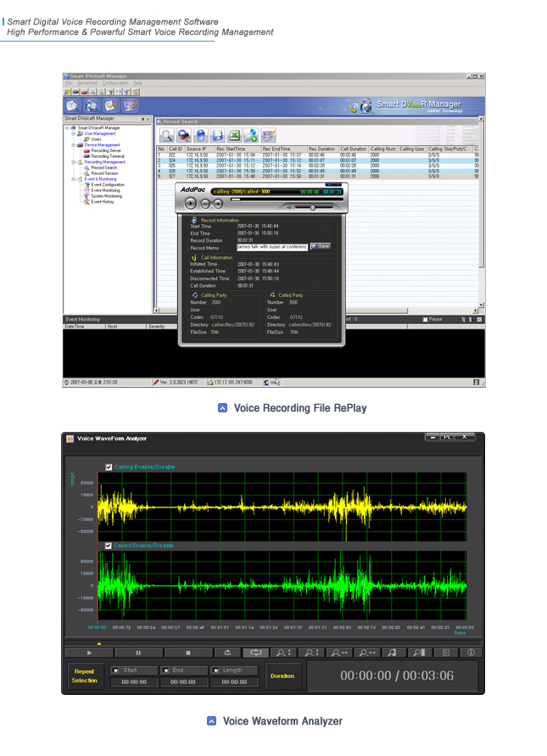Export records with the Excel icon
547x756 pixels.
(234, 136)
